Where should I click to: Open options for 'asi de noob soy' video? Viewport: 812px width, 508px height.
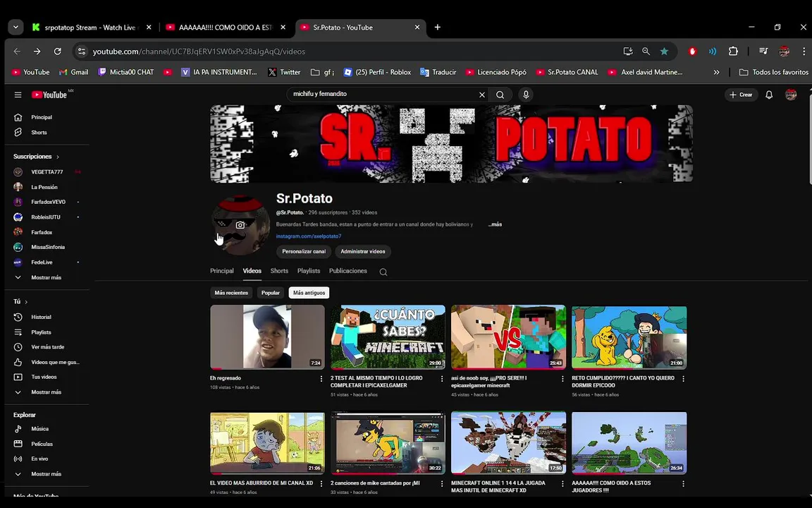pyautogui.click(x=562, y=379)
